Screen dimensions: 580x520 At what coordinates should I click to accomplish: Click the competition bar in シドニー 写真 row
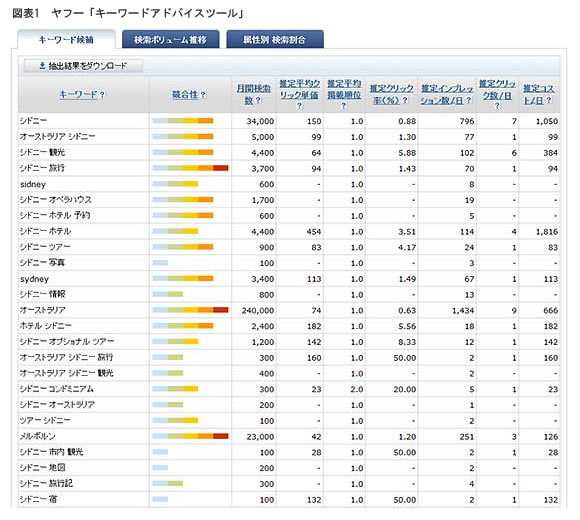pyautogui.click(x=160, y=263)
